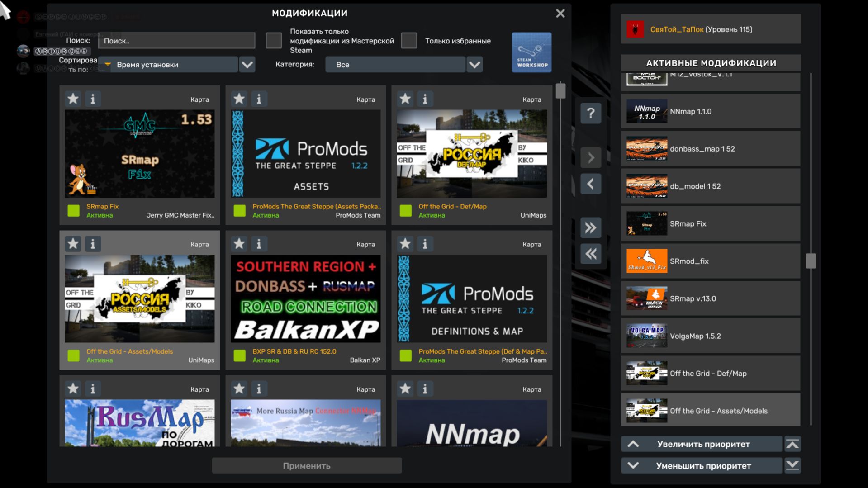Viewport: 868px width, 488px height.
Task: Deactivate all mods with double left arrow
Action: tap(591, 254)
